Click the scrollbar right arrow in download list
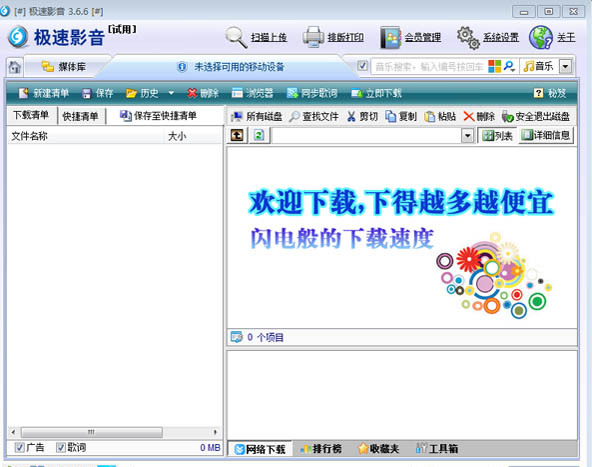The image size is (592, 467). [x=215, y=432]
